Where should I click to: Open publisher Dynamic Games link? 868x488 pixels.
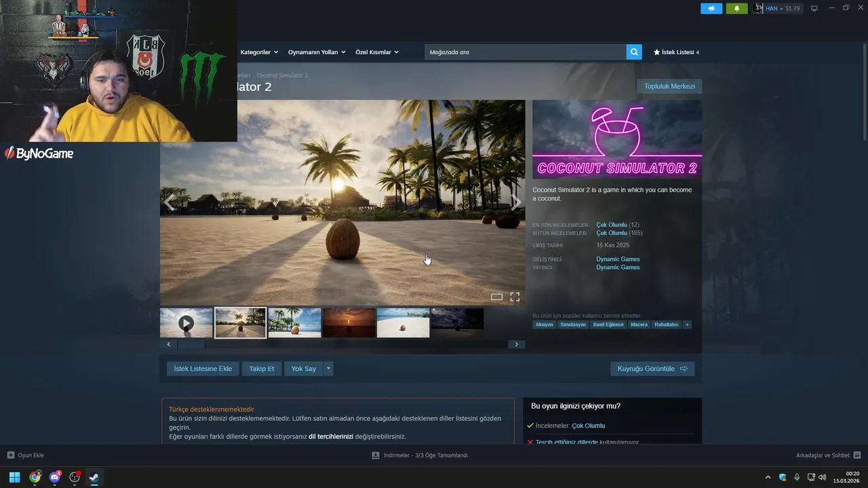(x=618, y=267)
